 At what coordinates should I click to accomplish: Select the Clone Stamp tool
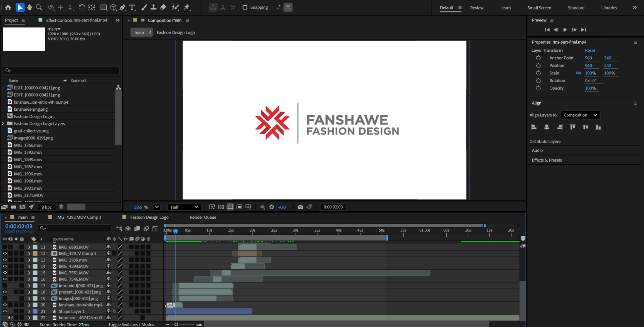[x=153, y=7]
